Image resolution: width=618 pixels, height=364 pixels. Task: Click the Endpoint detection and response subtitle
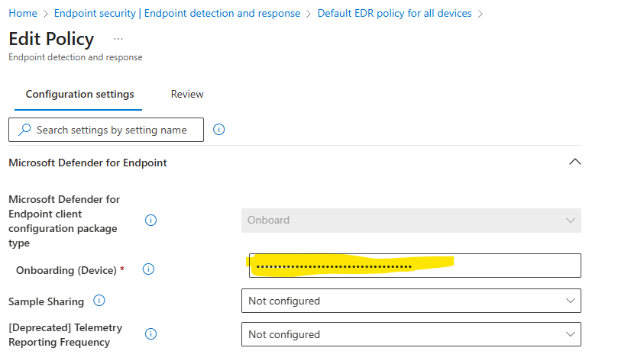(x=76, y=57)
